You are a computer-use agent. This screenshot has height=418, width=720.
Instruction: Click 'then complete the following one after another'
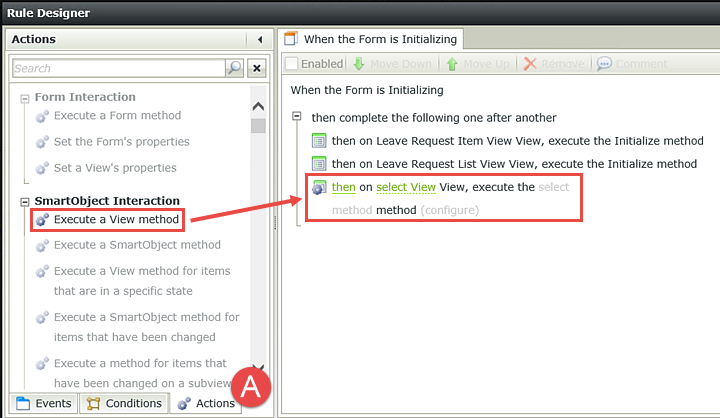click(434, 118)
